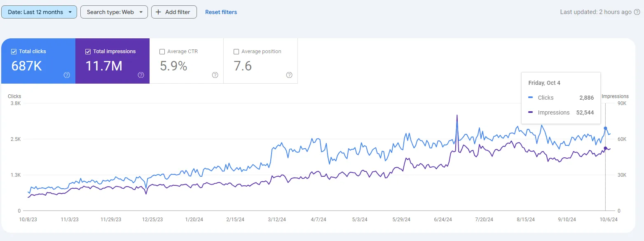Viewport: 644px width, 241px height.
Task: Enable the Average position checkbox
Action: point(237,51)
